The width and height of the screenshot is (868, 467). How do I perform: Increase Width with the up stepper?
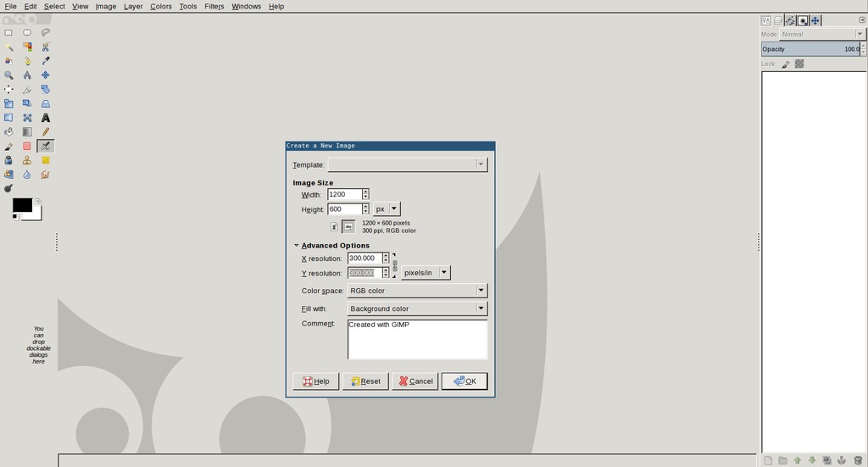pyautogui.click(x=365, y=192)
